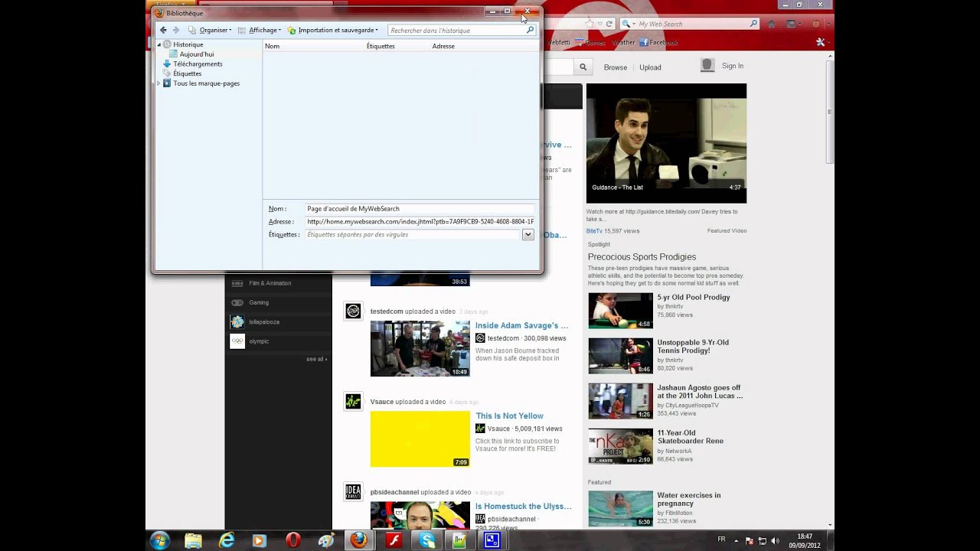The height and width of the screenshot is (551, 980).
Task: Open the YouTube Browse link
Action: click(x=616, y=67)
